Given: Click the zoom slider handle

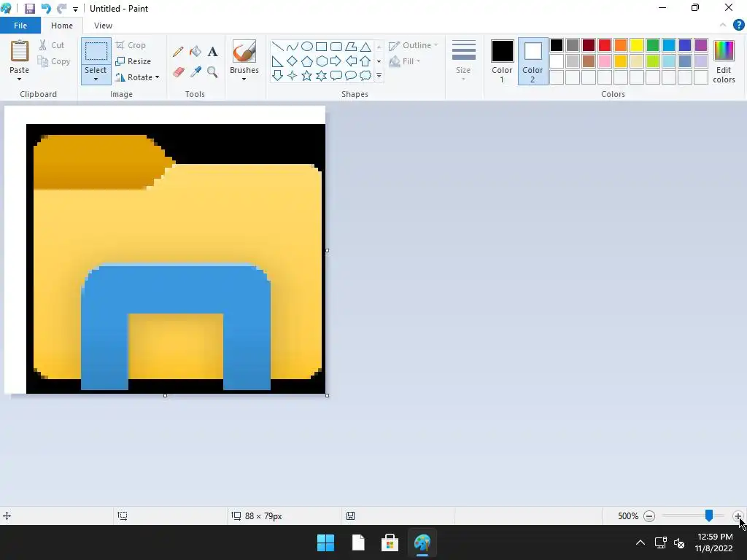Looking at the screenshot, I should coord(709,516).
